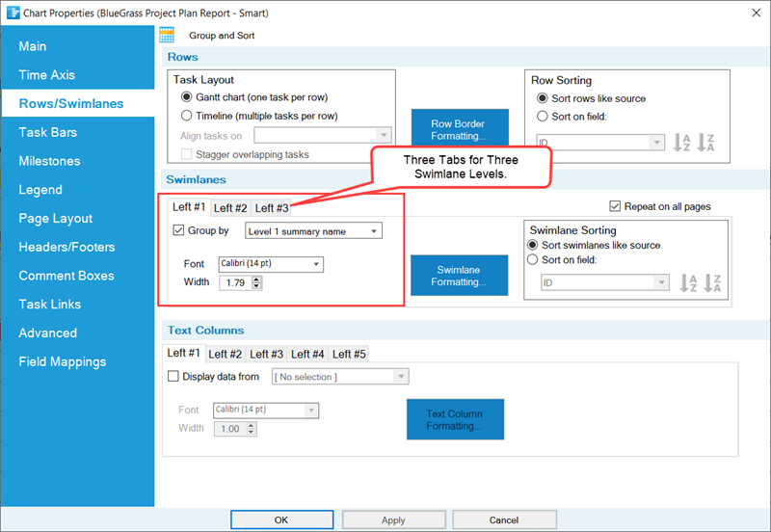The image size is (771, 532).
Task: Open the Align tasks on dropdown
Action: [x=323, y=135]
